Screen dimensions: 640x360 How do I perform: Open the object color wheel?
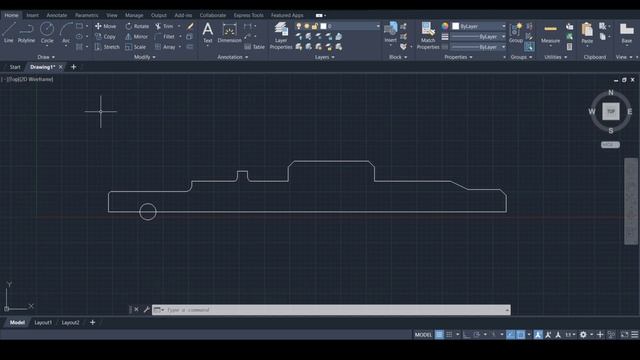tap(444, 26)
